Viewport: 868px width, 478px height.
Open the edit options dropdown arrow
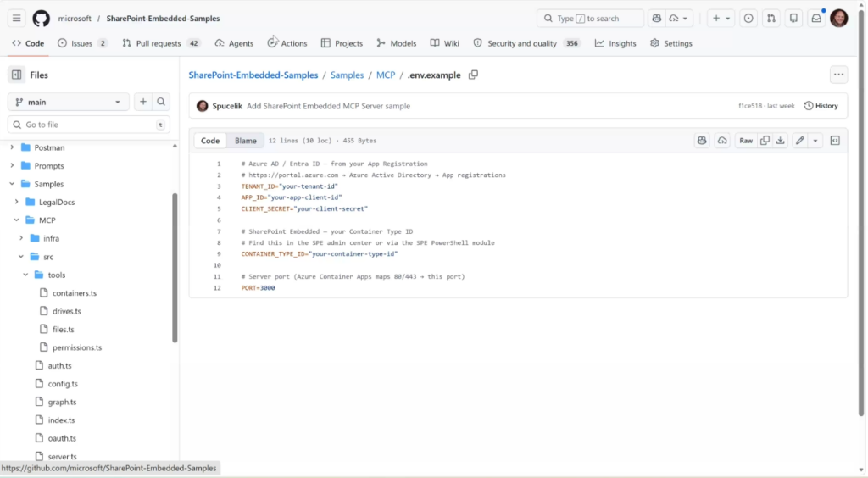pos(815,141)
